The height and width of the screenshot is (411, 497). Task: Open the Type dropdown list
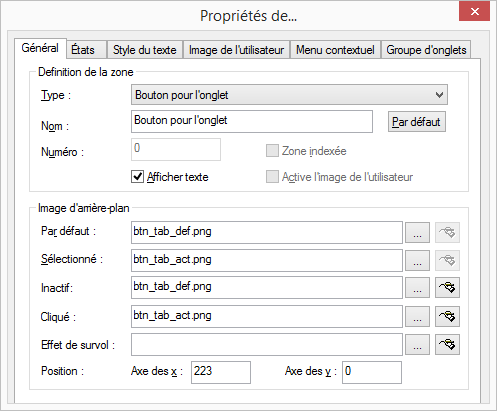[289, 95]
